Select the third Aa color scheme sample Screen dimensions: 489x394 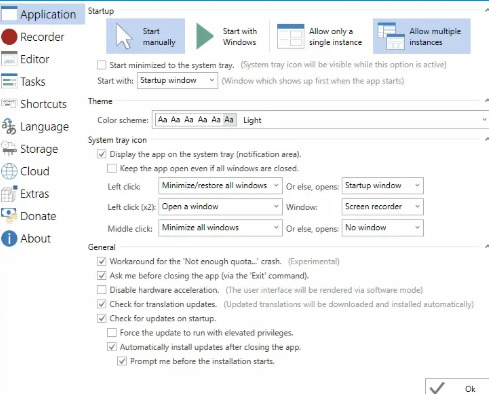189,119
